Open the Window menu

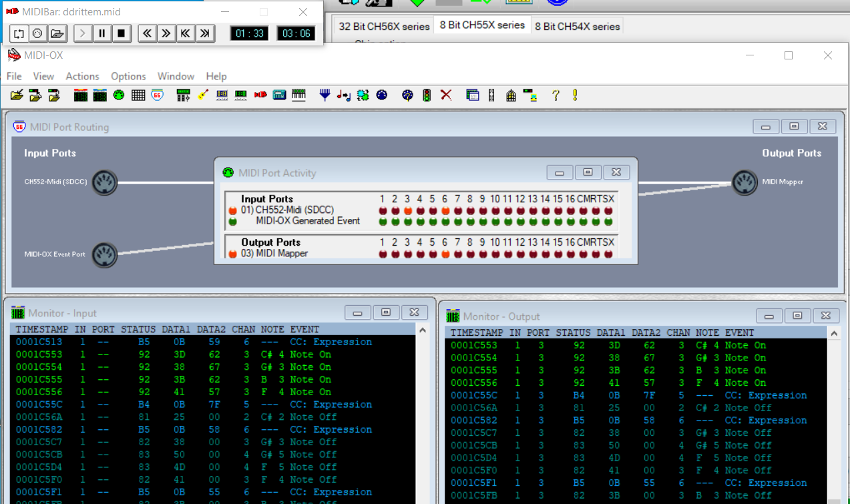[x=176, y=76]
